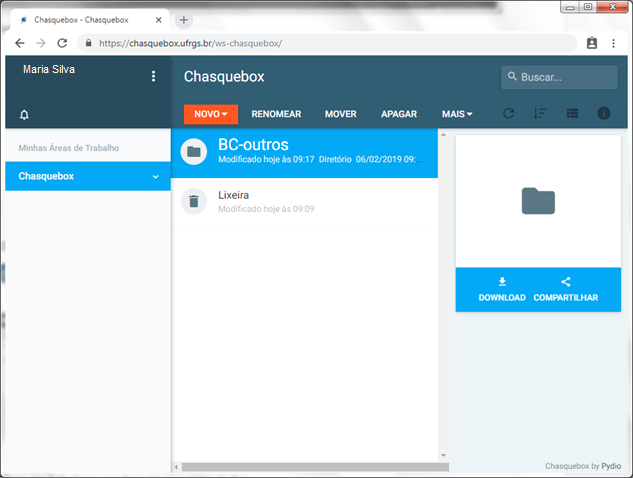Select the Lixeira trash icon
This screenshot has width=633, height=478.
pyautogui.click(x=194, y=201)
